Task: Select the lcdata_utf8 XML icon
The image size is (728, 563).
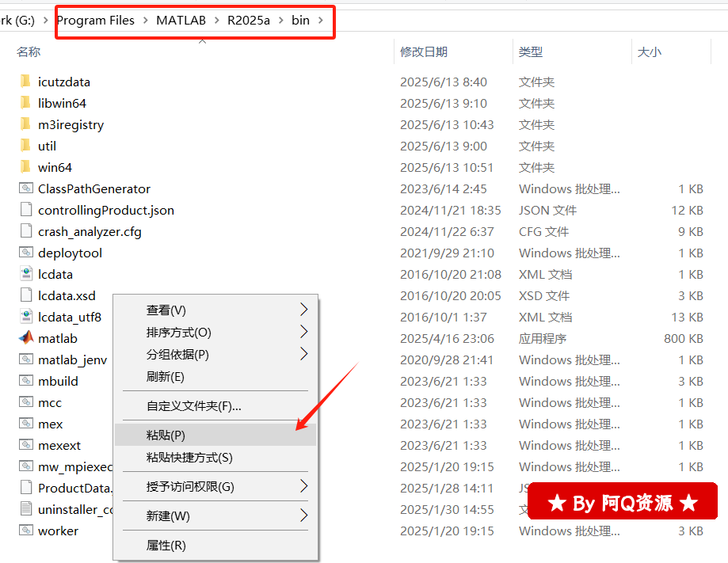Action: point(26,317)
